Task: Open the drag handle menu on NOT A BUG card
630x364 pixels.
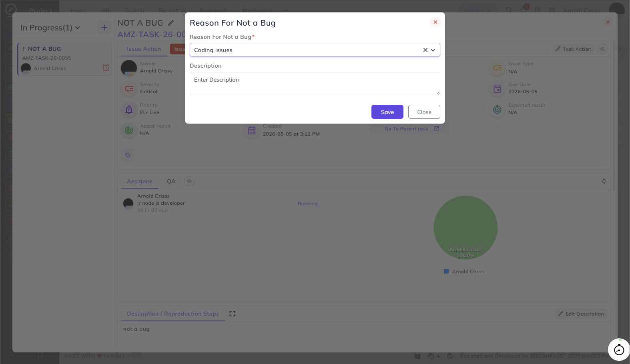Action: tap(24, 49)
